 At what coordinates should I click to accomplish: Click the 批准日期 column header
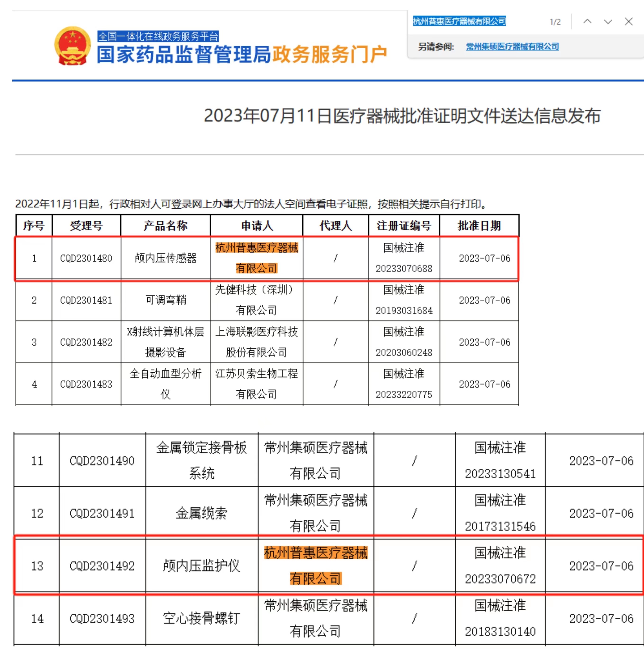pyautogui.click(x=479, y=225)
